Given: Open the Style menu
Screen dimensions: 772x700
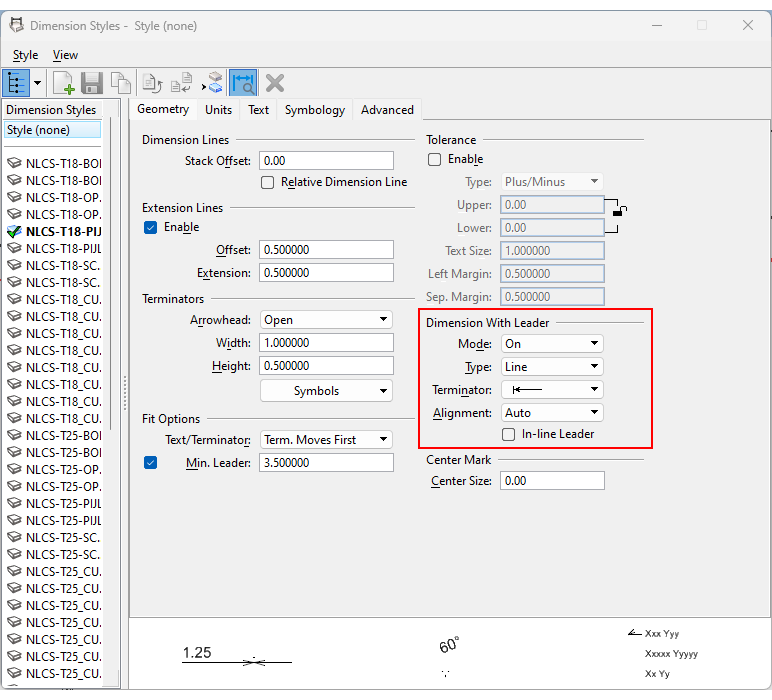Looking at the screenshot, I should (25, 55).
